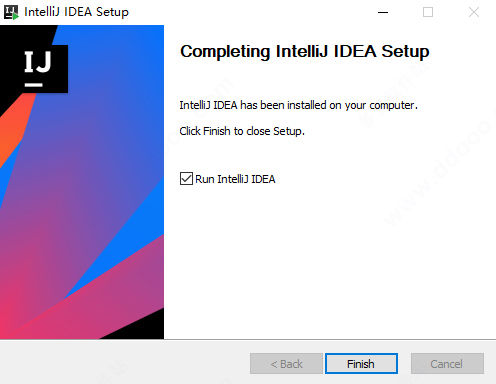Click the "Run IntelliJ IDEA" label text
This screenshot has height=384, width=496.
pos(235,179)
